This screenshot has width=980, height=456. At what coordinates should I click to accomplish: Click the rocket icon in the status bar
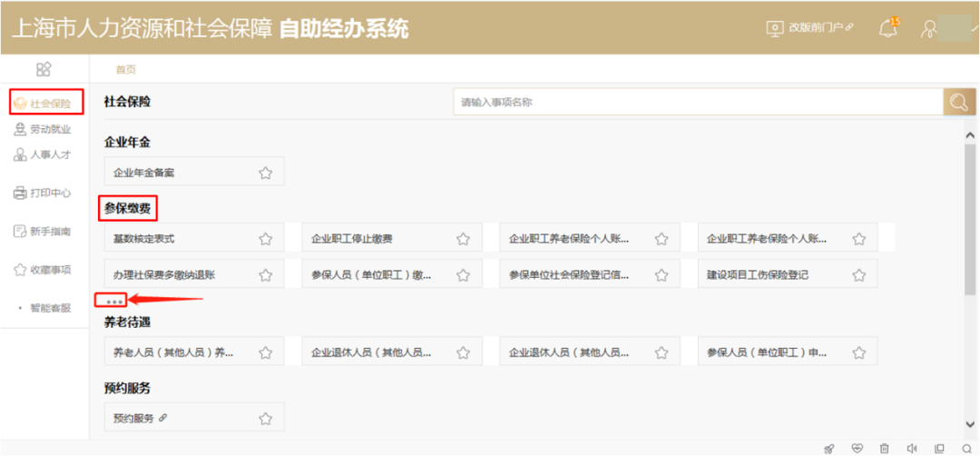829,448
